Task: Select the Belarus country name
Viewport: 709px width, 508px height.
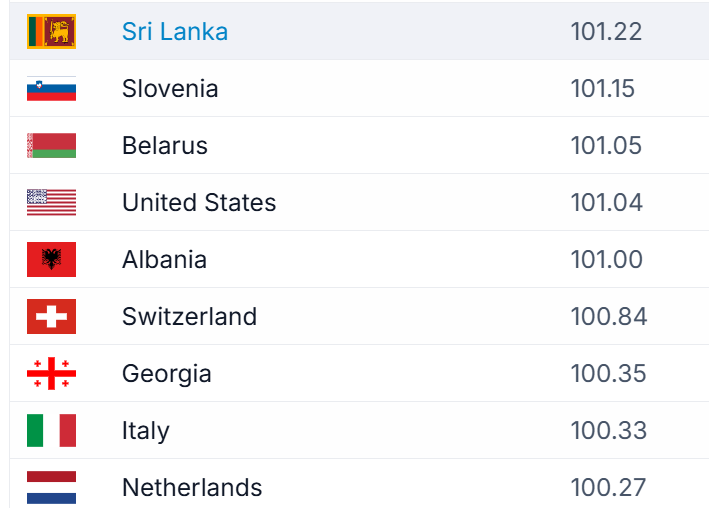Action: (x=165, y=146)
